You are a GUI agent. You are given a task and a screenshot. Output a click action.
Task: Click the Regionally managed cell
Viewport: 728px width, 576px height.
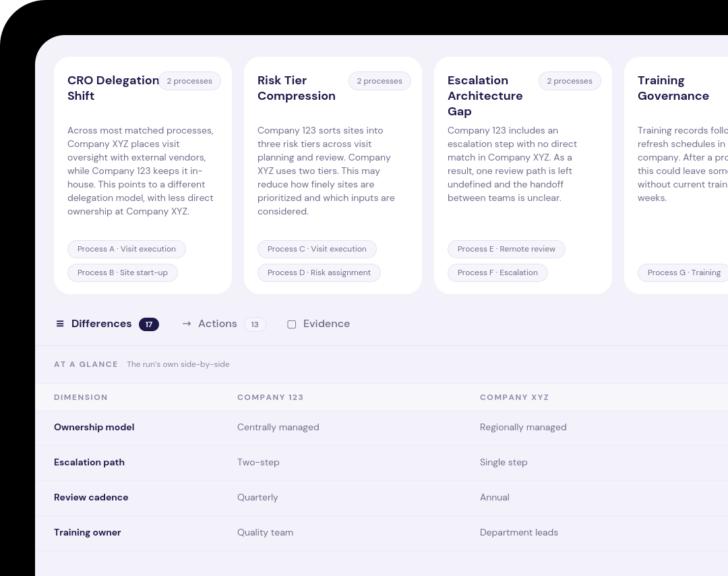click(x=523, y=428)
